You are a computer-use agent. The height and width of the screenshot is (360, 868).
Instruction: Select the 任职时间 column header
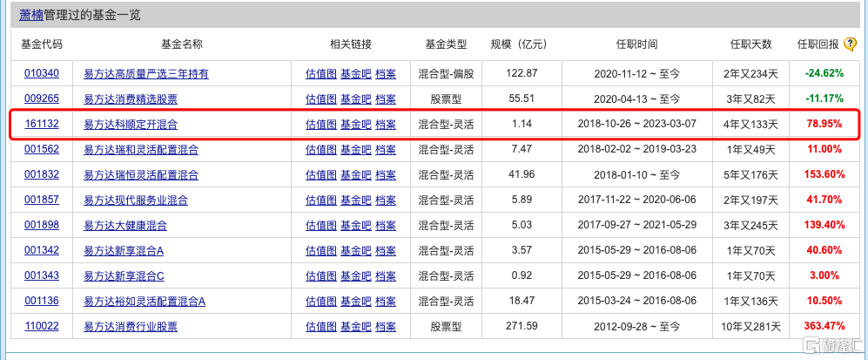coord(636,44)
